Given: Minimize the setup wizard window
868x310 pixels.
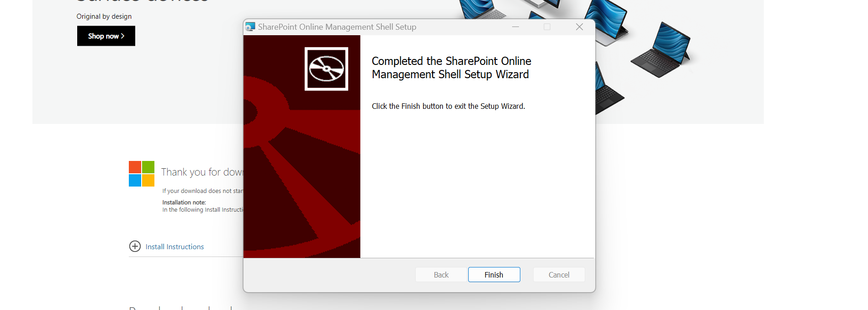Looking at the screenshot, I should click(x=515, y=27).
